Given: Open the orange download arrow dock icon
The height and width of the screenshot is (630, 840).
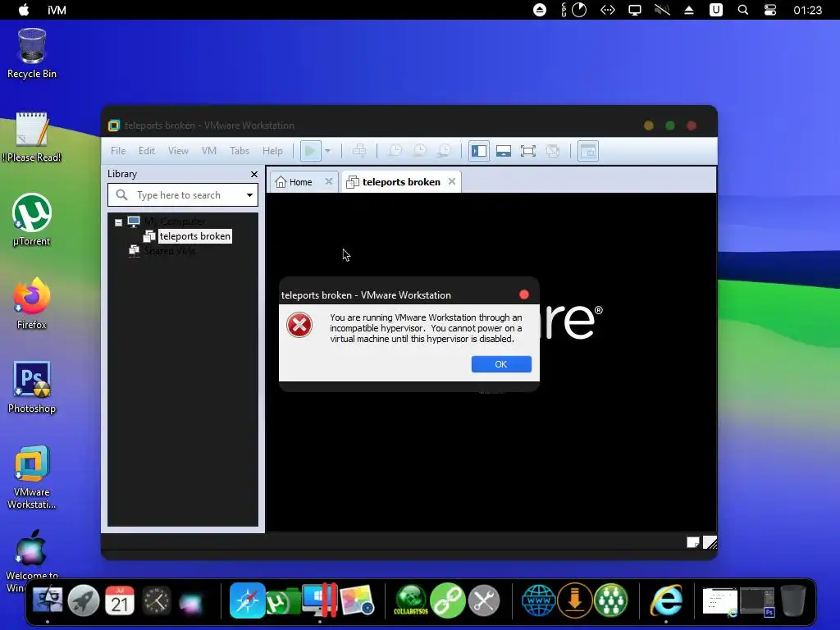Looking at the screenshot, I should point(575,601).
